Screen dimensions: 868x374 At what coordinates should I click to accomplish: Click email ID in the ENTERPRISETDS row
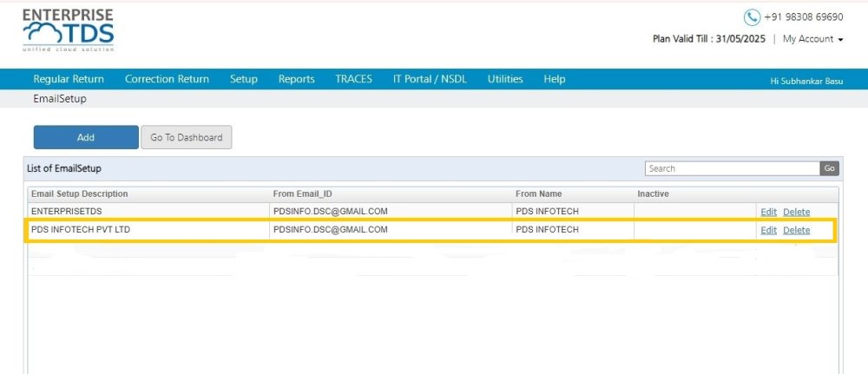pos(330,212)
